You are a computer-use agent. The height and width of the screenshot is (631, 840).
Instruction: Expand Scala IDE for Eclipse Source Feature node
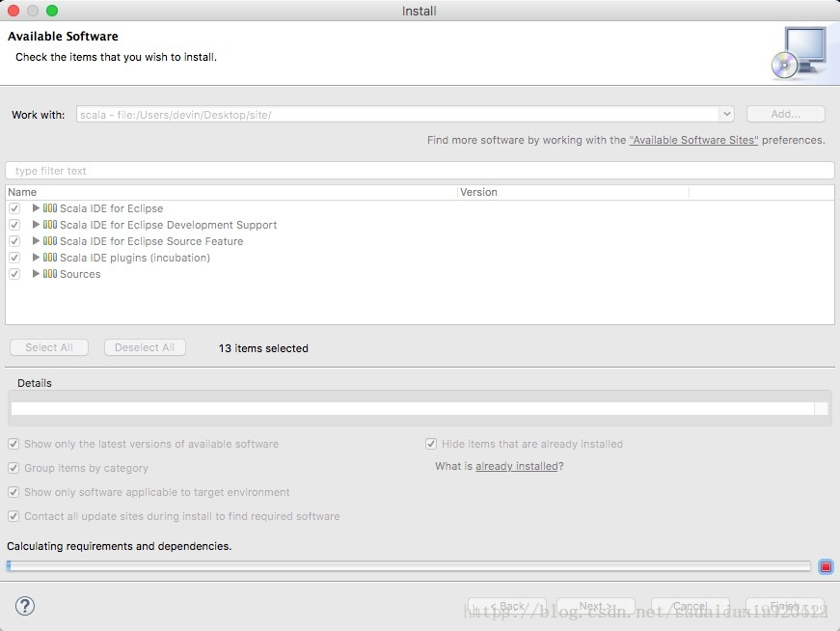click(36, 240)
